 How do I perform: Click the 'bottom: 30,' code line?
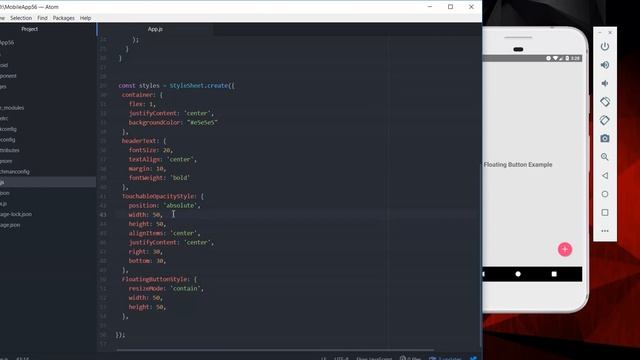(147, 261)
